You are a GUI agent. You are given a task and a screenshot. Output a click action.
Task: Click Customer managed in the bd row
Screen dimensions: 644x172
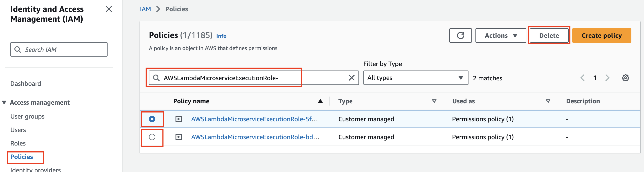click(366, 137)
